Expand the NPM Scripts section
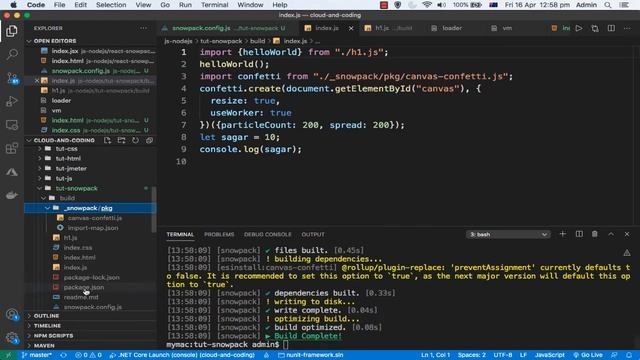Image resolution: width=640 pixels, height=360 pixels. [x=53, y=336]
